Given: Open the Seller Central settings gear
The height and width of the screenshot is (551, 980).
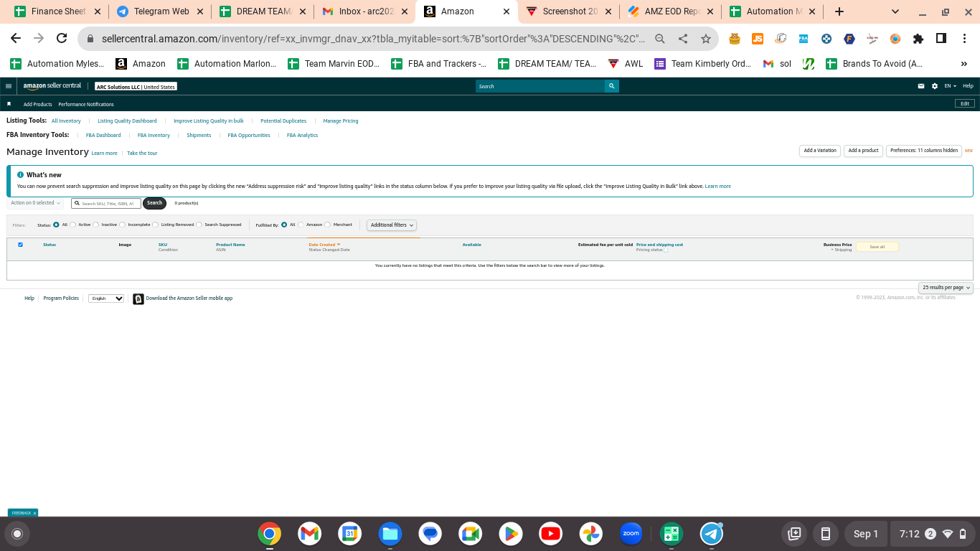Looking at the screenshot, I should tap(935, 86).
